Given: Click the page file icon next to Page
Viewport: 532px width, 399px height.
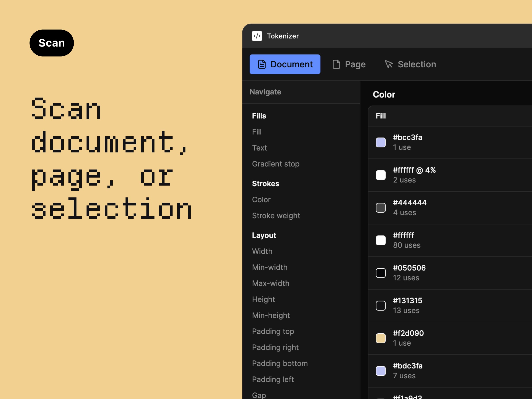Looking at the screenshot, I should point(336,64).
